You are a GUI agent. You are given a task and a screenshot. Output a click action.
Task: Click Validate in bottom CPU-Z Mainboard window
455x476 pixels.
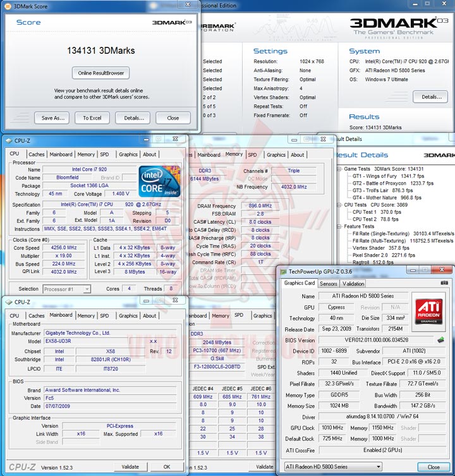pos(131,467)
